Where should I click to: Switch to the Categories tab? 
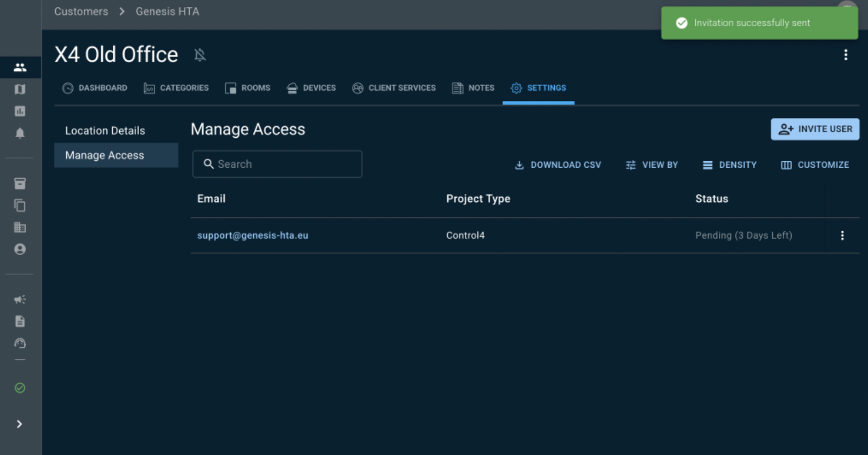176,88
